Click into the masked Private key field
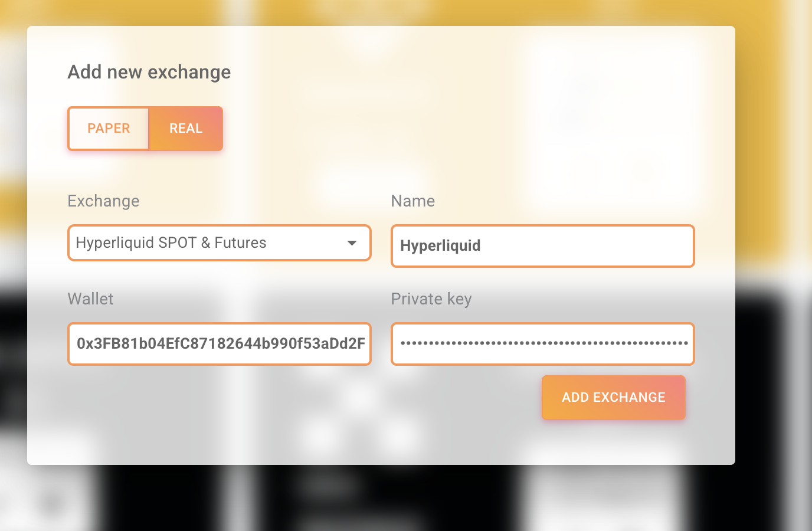Screen dimensions: 812x531 (x=542, y=344)
